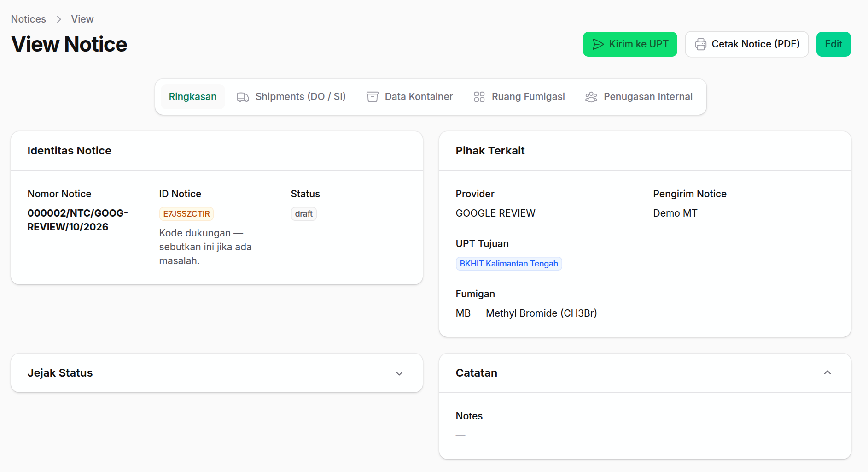Open the Notices breadcrumb link
This screenshot has height=472, width=868.
click(29, 19)
